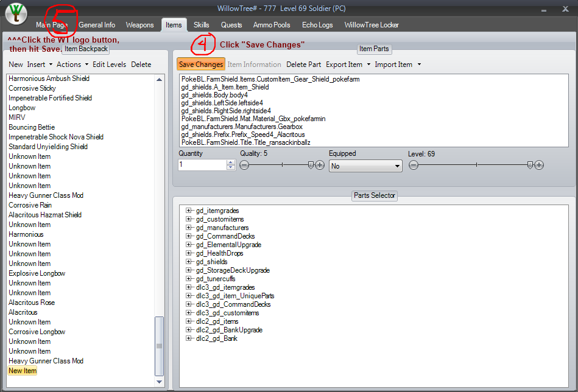
Task: Expand the gd_tunercuffs tree node
Action: click(x=188, y=279)
